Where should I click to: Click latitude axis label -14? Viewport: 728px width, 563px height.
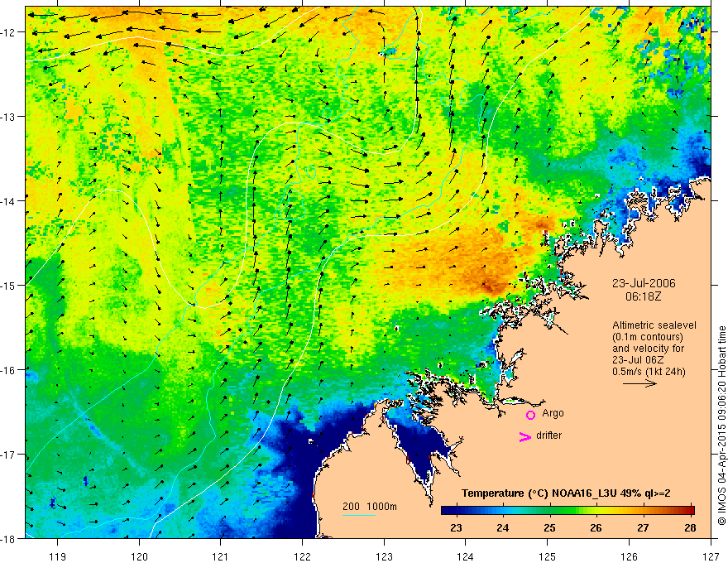(x=8, y=200)
